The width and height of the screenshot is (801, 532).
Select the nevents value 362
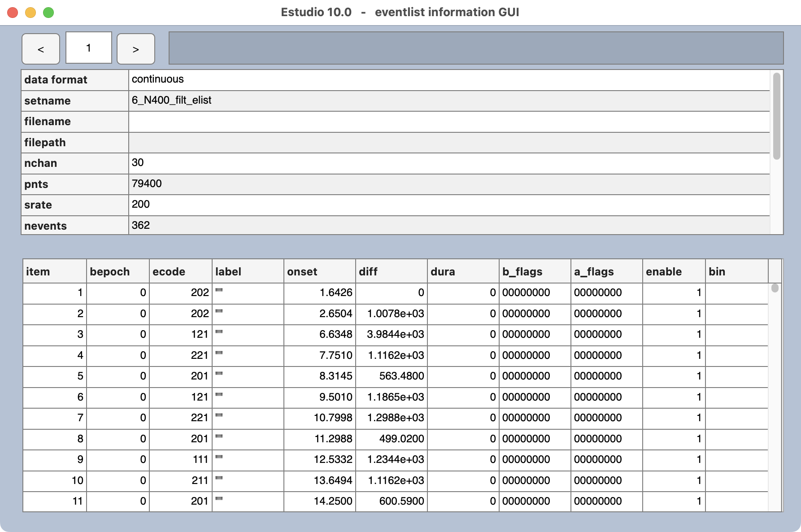point(449,225)
